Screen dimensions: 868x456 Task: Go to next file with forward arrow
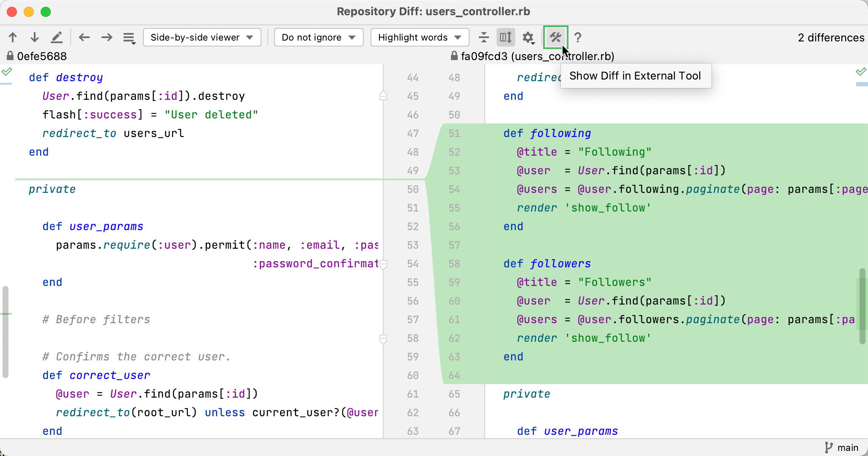click(107, 38)
